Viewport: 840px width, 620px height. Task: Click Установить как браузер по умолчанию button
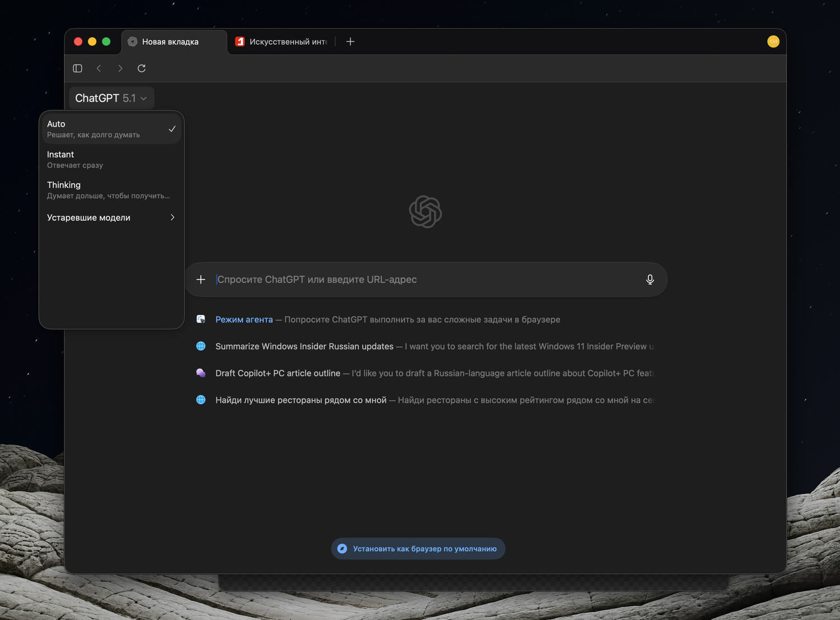(x=418, y=549)
